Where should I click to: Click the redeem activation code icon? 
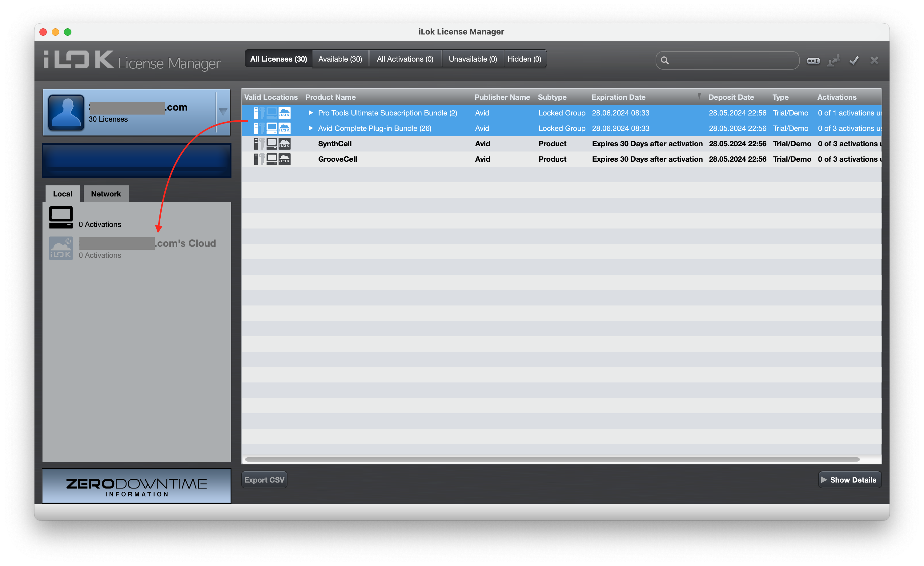point(813,61)
